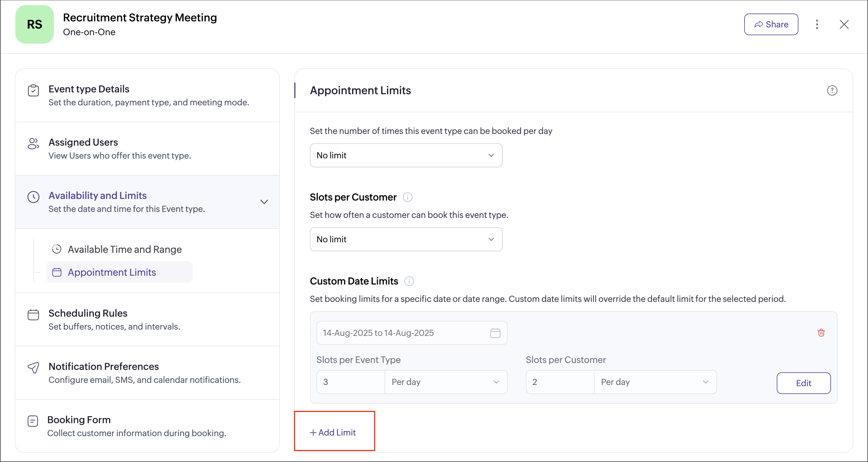This screenshot has width=868, height=462.
Task: Open the Scheduling Rules section
Action: (88, 313)
